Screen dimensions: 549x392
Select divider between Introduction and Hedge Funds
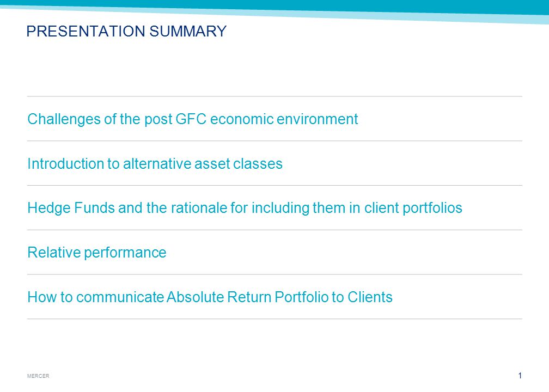click(274, 186)
